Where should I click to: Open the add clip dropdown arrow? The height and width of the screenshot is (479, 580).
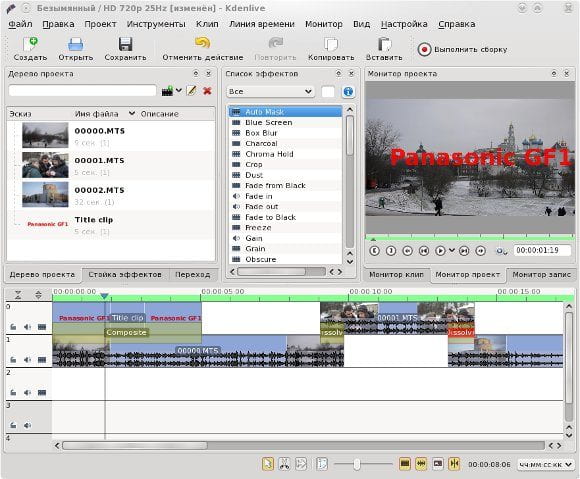click(179, 90)
